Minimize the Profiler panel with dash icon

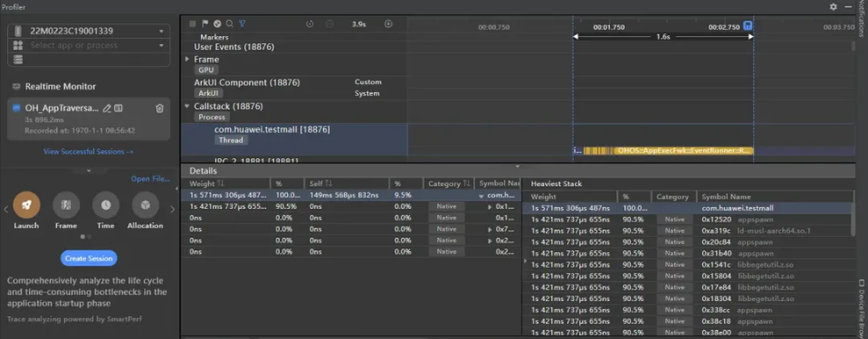tap(848, 6)
